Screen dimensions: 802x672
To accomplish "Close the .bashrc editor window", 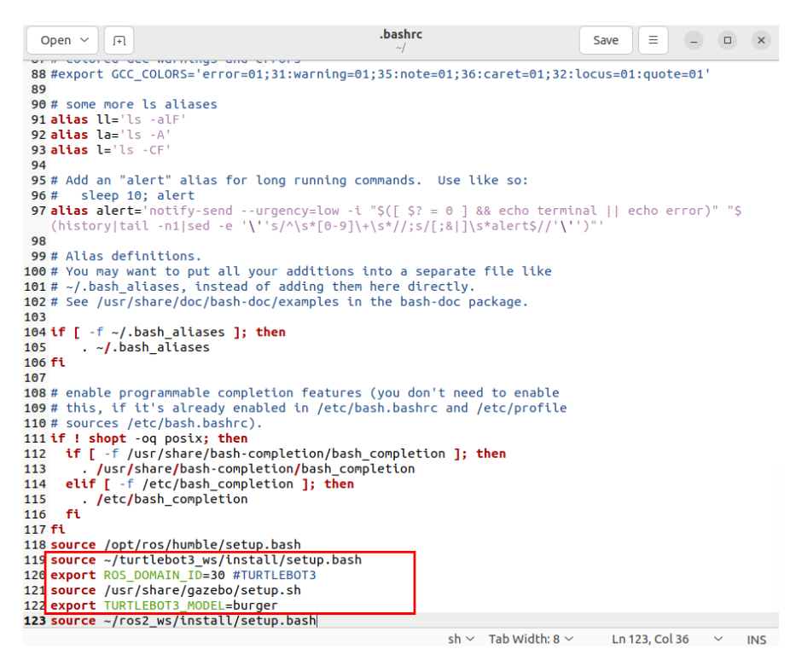I will 761,40.
